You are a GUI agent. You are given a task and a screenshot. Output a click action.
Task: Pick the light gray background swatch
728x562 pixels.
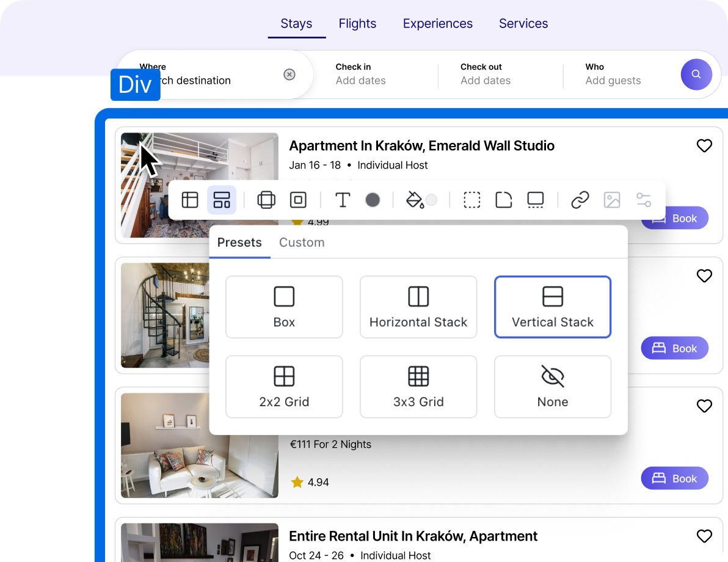(431, 200)
